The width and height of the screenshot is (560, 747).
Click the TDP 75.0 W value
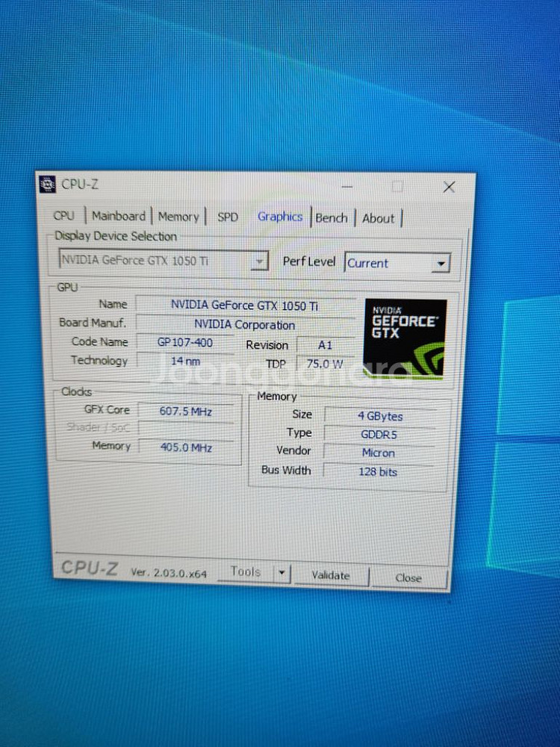(326, 364)
